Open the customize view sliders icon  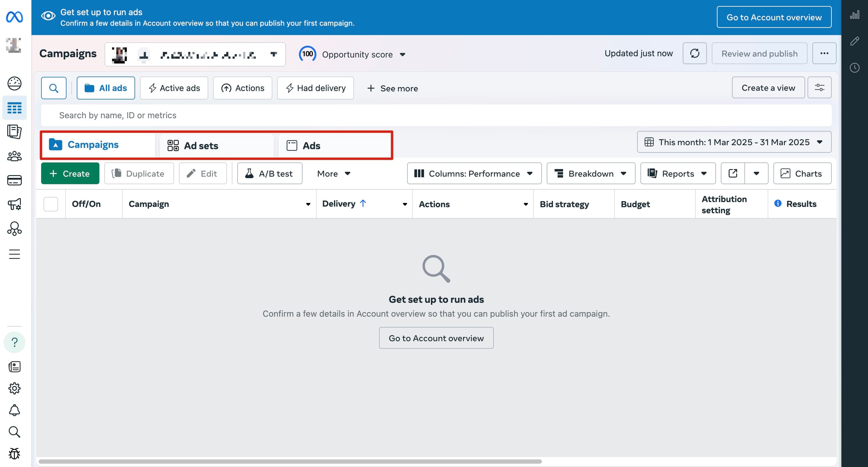click(x=819, y=88)
